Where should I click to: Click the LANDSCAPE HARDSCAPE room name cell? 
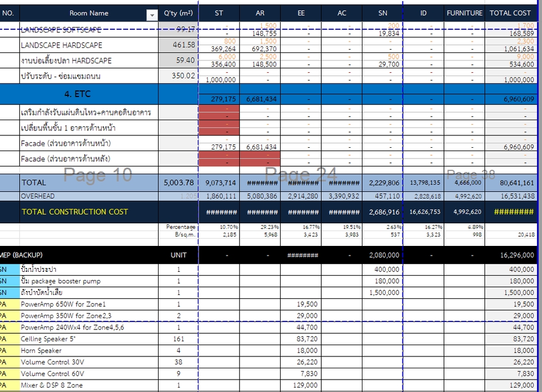pos(89,45)
